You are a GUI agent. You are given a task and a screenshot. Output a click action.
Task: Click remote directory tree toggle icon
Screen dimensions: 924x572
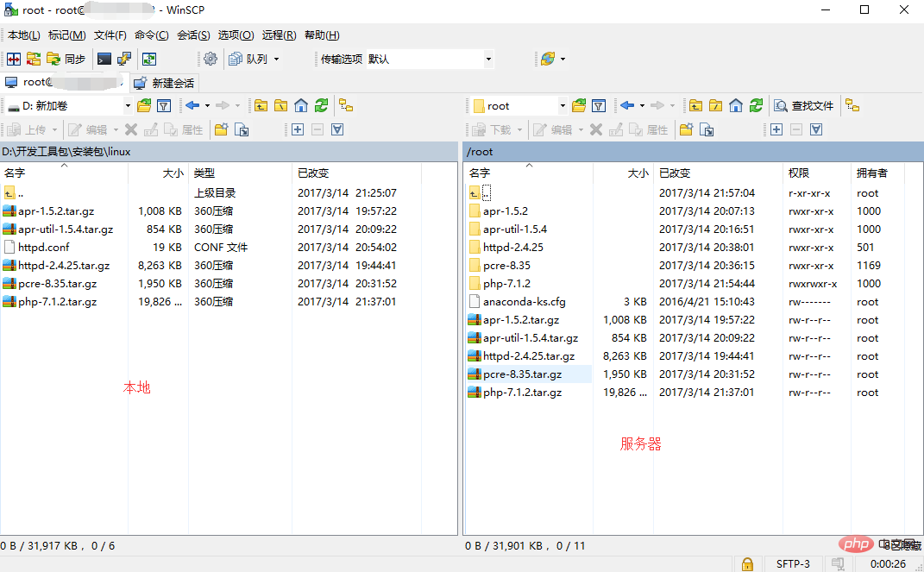coord(852,105)
